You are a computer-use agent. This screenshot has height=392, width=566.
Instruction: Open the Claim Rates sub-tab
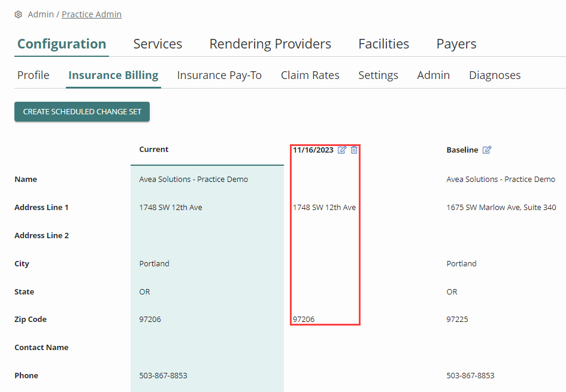(310, 75)
